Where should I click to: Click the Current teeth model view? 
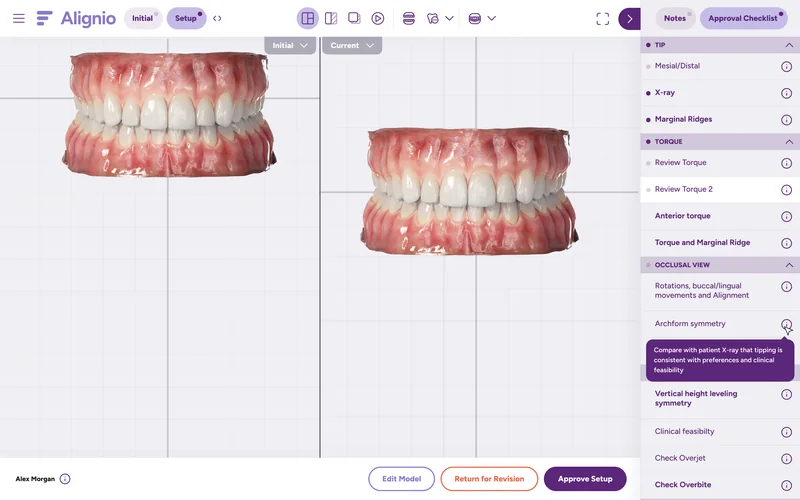469,191
